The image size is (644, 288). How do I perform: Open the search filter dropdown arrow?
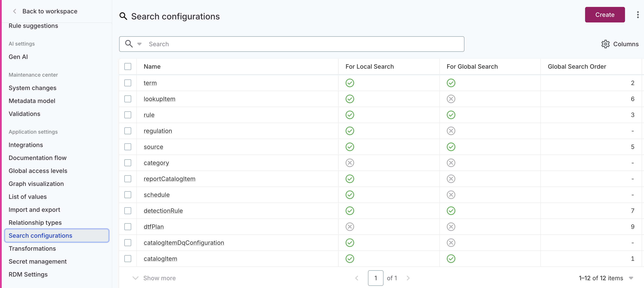tap(139, 44)
